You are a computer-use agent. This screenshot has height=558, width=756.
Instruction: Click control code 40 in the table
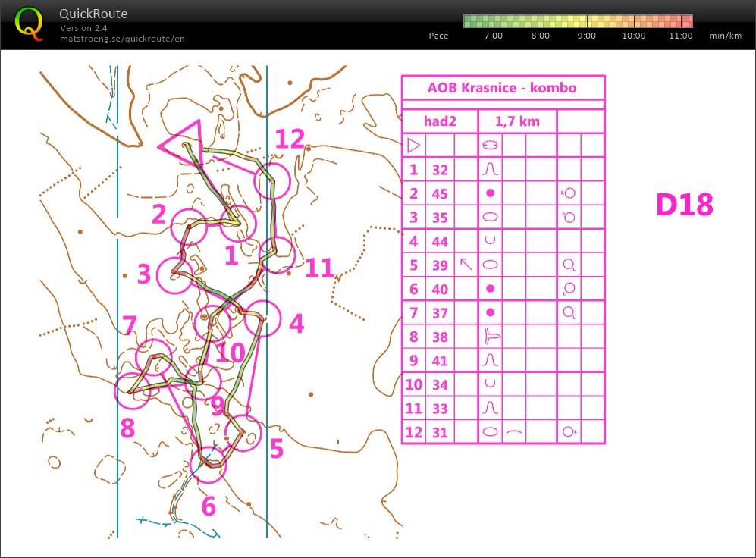tap(440, 289)
